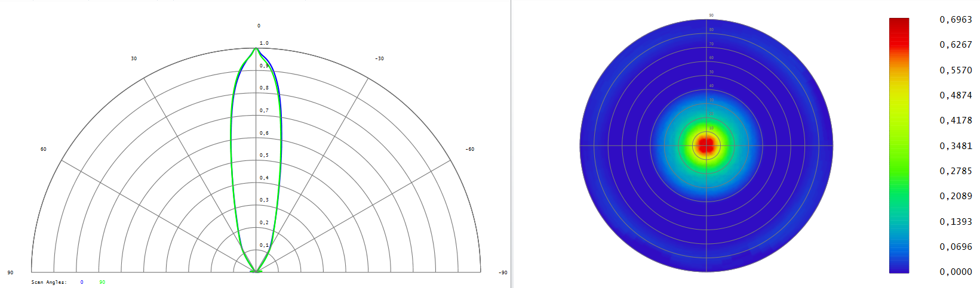Click the color scale value 0,6267
Image resolution: width=980 pixels, height=288 pixels.
[x=956, y=45]
